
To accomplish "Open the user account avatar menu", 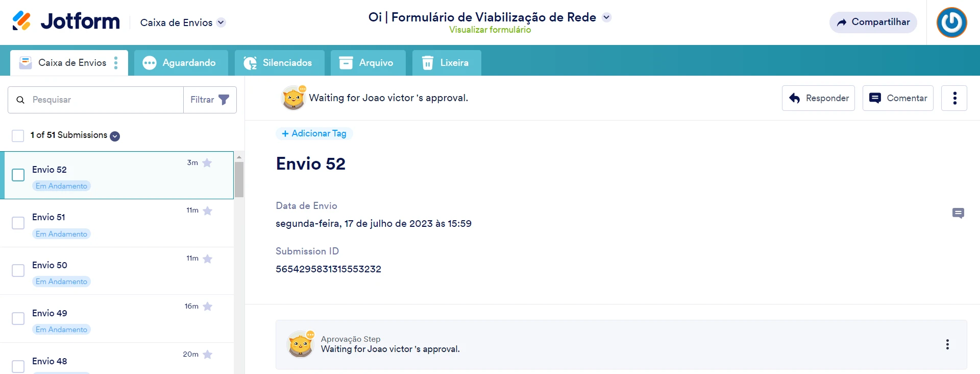I will [951, 22].
